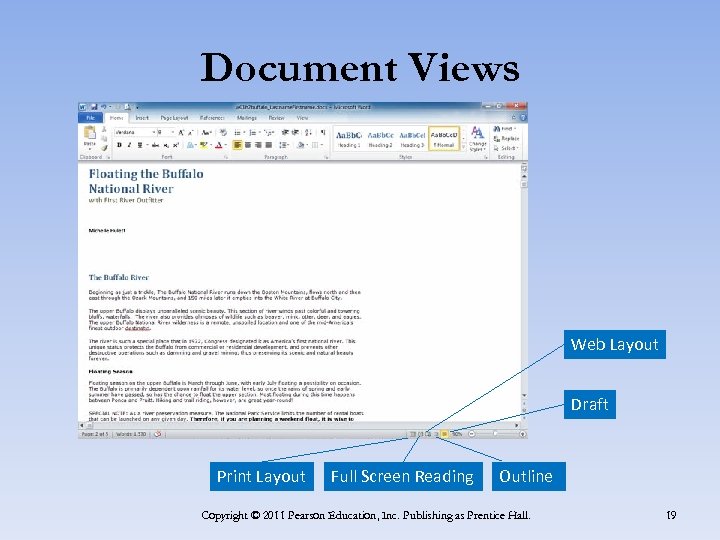Click the Cut scissors icon

[x=104, y=129]
